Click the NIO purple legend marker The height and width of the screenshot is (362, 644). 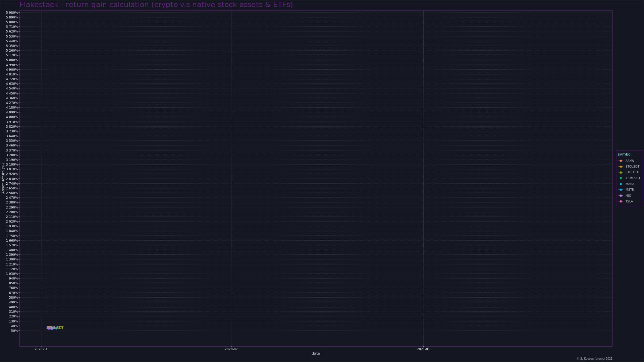[621, 196]
